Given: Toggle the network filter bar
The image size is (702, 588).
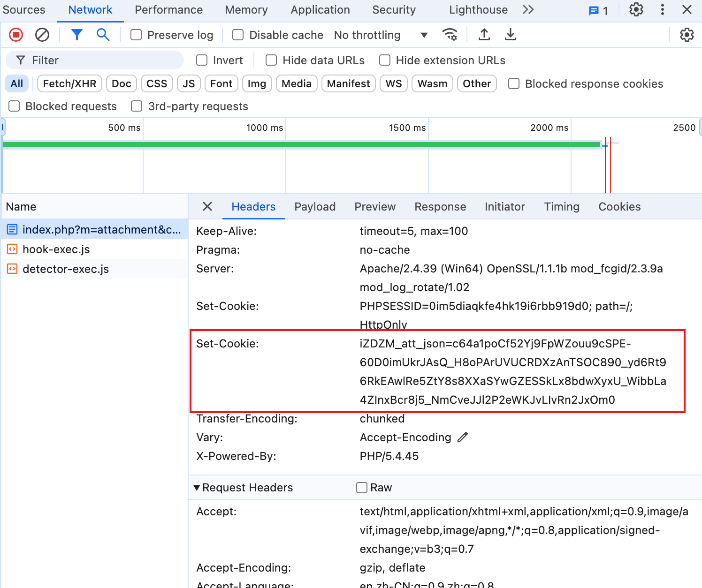Looking at the screenshot, I should [x=76, y=34].
